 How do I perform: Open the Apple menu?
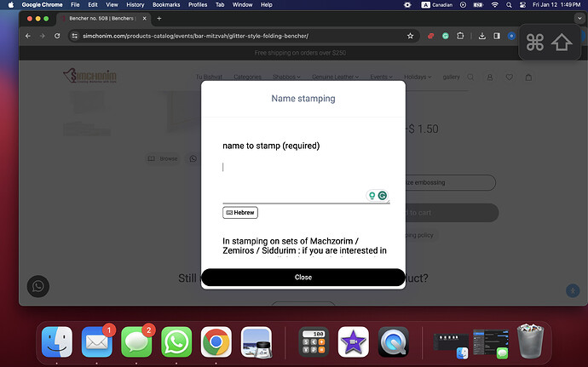(11, 5)
